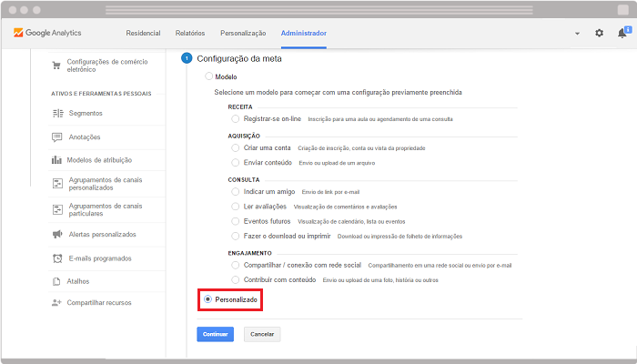Click the browser address bar
The height and width of the screenshot is (364, 637).
coord(318,10)
